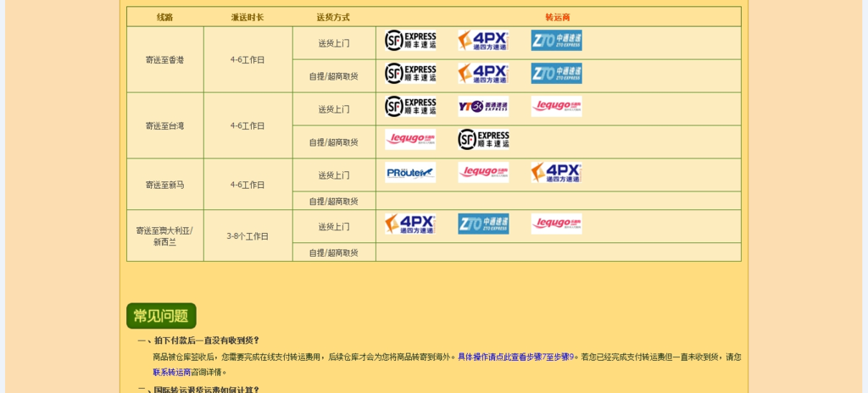Click question 二、国际转运退货运费如何计算?

198,390
